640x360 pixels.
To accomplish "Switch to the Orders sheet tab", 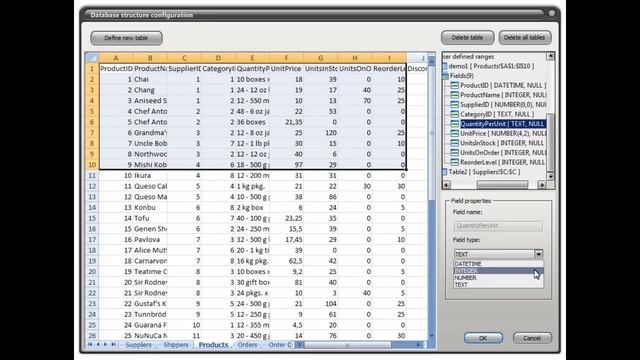I will [247, 345].
